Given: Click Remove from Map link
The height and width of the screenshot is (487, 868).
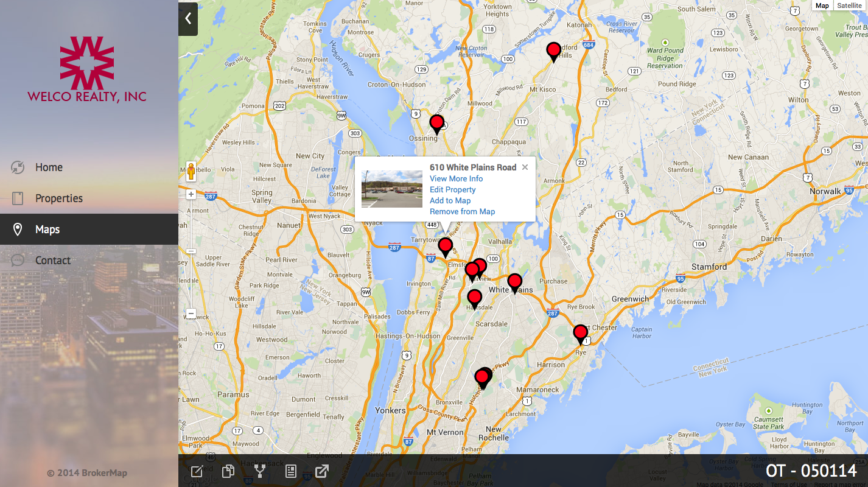Looking at the screenshot, I should click(462, 212).
